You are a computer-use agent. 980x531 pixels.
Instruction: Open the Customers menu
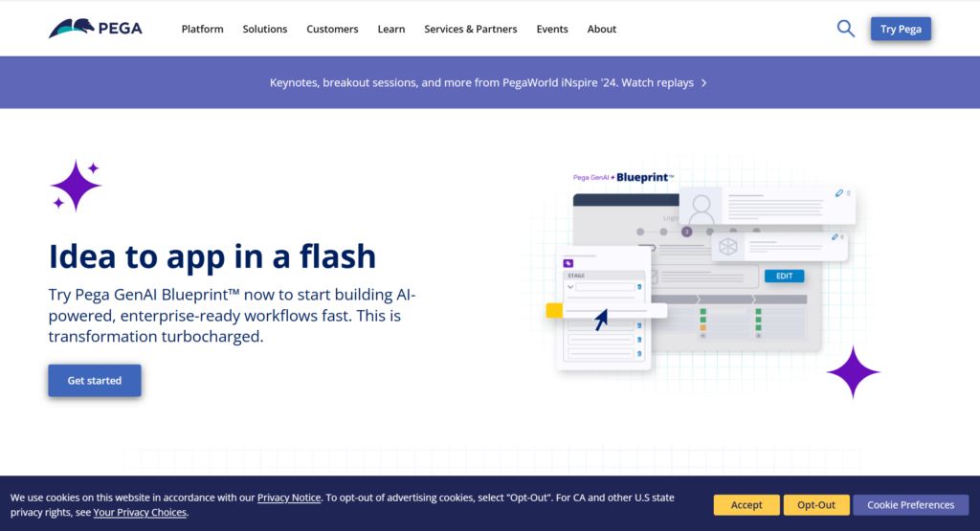pos(332,29)
